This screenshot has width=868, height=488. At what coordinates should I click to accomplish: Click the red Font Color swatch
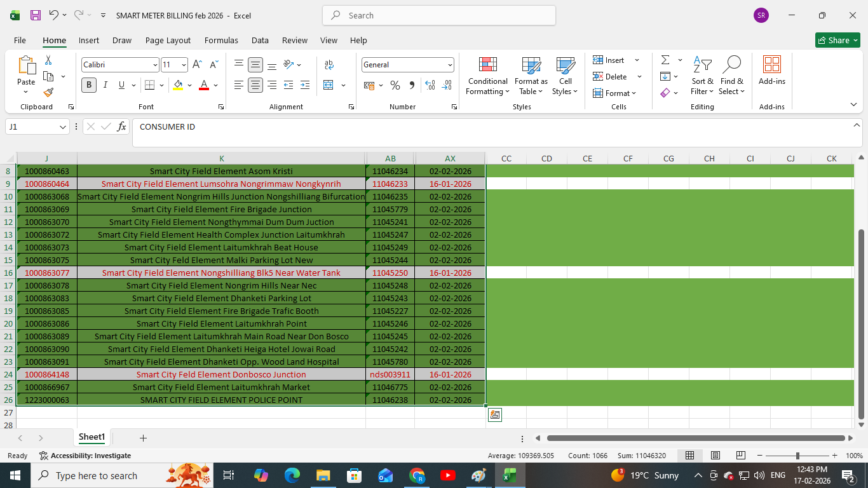click(204, 85)
